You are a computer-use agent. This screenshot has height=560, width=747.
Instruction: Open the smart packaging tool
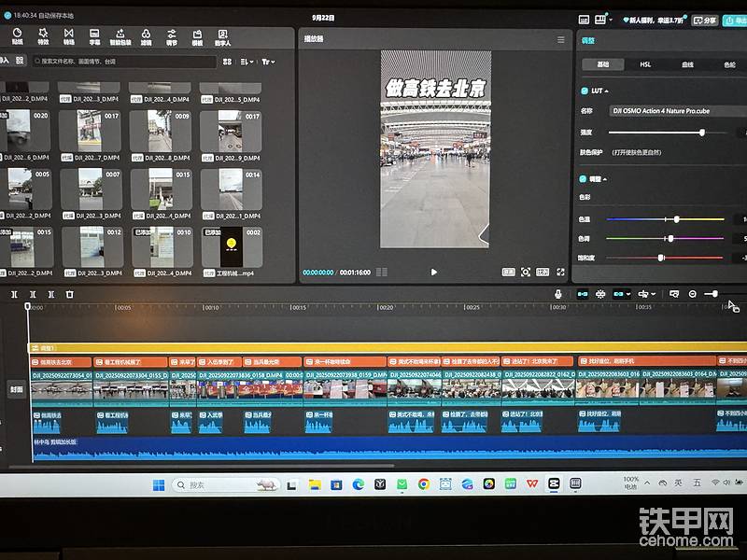coord(120,36)
